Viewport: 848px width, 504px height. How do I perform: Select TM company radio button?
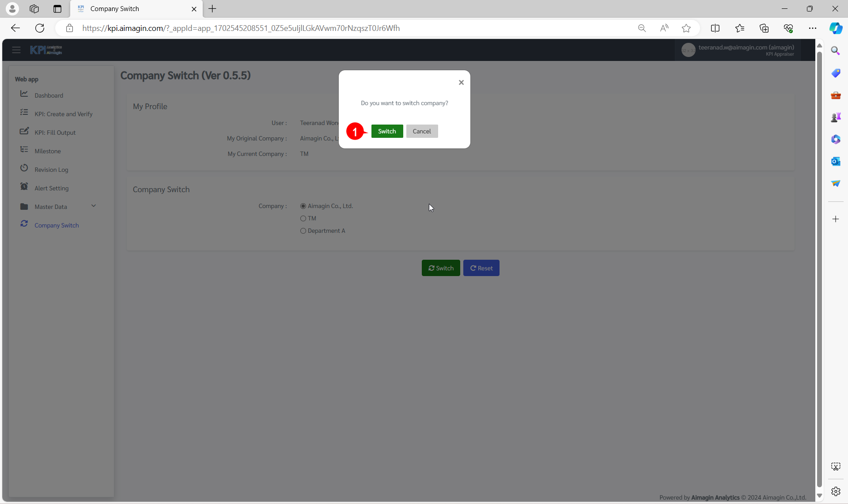click(303, 219)
